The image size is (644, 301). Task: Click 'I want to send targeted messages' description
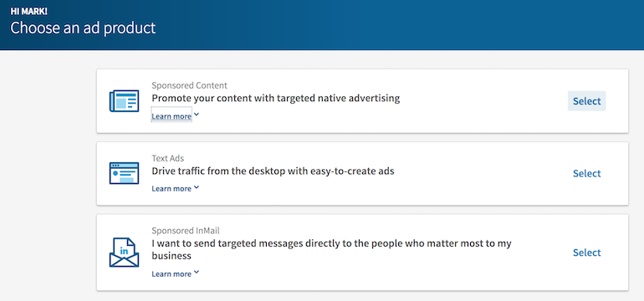coord(331,249)
